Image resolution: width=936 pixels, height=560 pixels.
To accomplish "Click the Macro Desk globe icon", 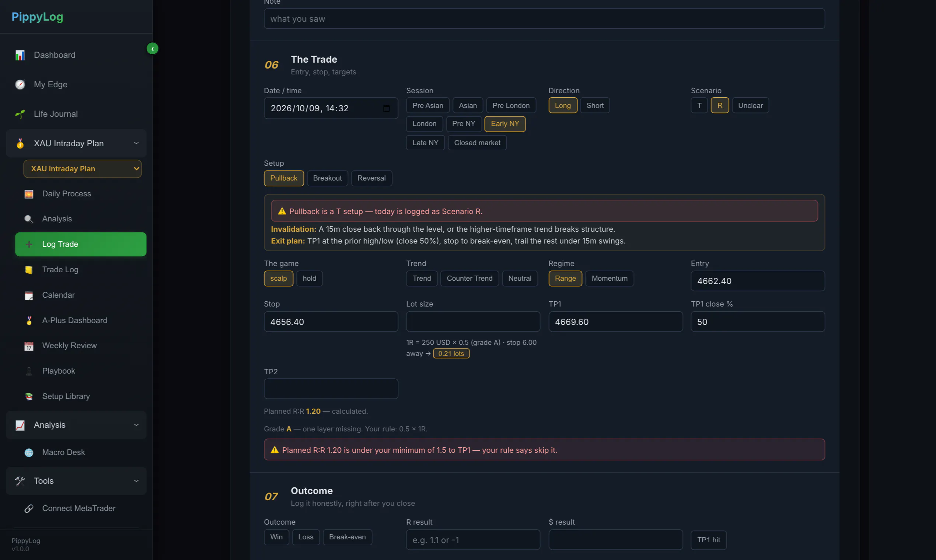I will tap(29, 452).
